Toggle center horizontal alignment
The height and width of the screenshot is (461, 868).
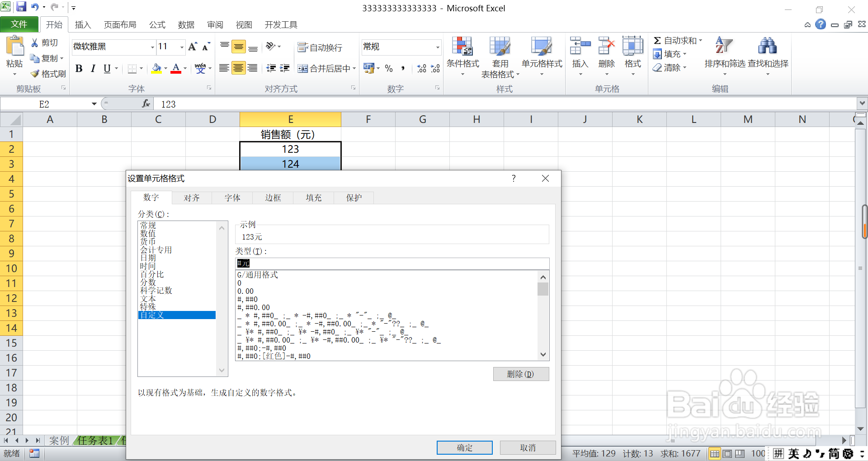click(x=238, y=68)
